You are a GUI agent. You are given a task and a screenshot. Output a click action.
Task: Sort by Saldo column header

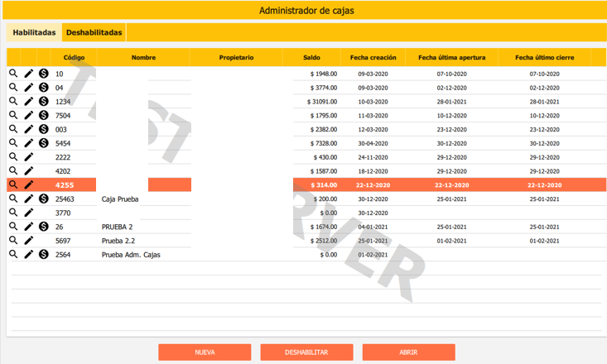pos(311,58)
